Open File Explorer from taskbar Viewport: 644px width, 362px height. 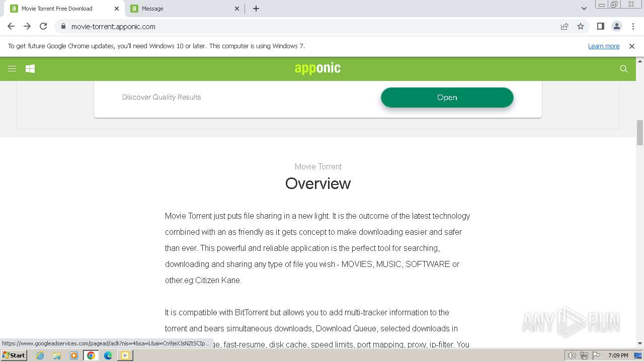[57, 355]
